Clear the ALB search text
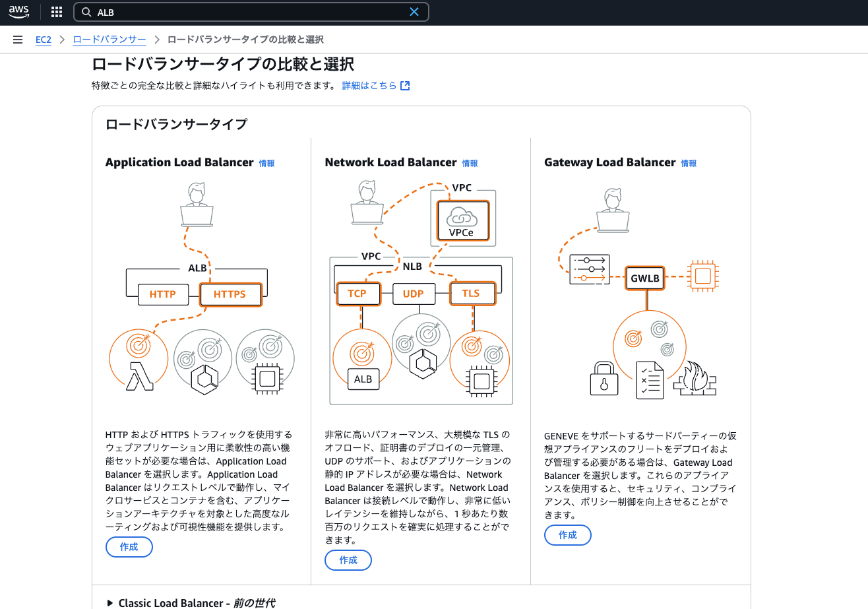Screen dimensions: 868x609 414,12
